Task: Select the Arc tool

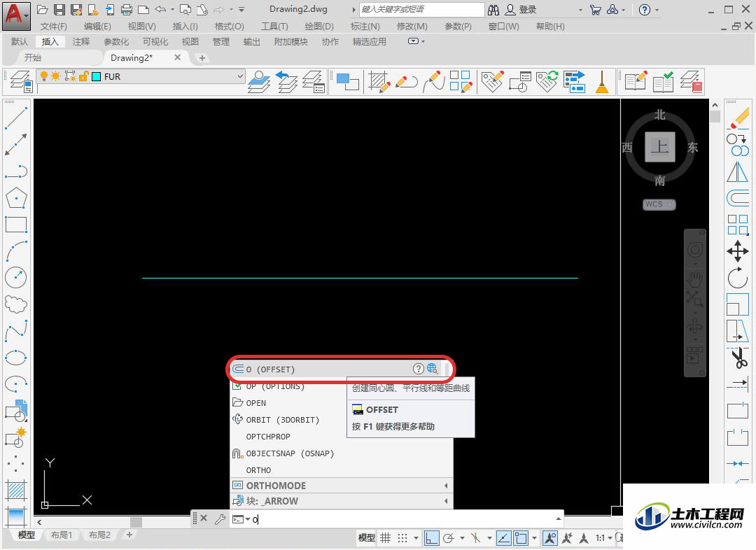Action: [x=16, y=251]
